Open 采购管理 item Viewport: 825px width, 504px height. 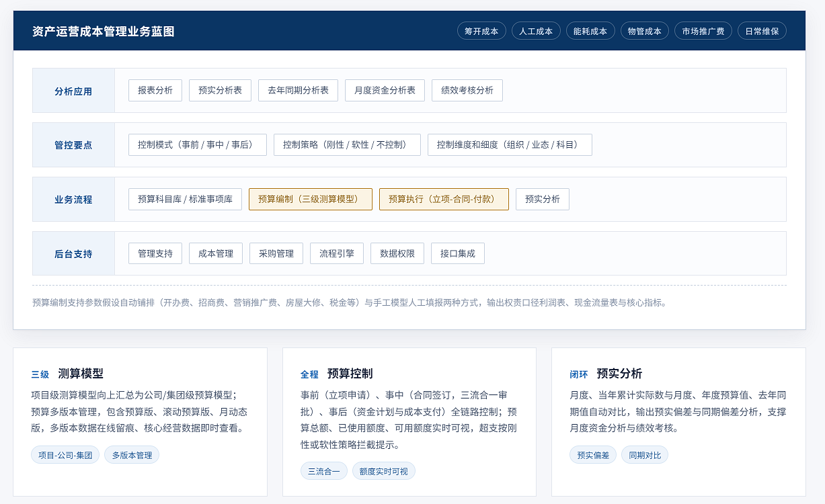coord(276,253)
